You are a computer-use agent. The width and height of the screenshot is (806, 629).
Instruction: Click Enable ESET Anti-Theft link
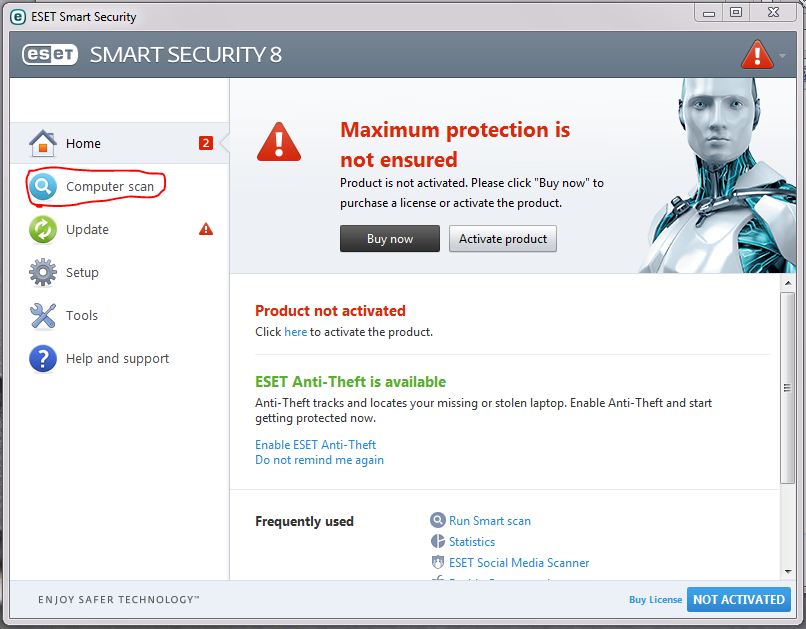pyautogui.click(x=315, y=445)
